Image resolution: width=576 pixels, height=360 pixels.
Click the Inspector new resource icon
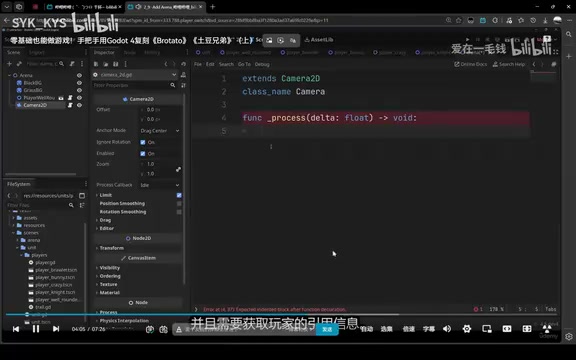click(96, 64)
